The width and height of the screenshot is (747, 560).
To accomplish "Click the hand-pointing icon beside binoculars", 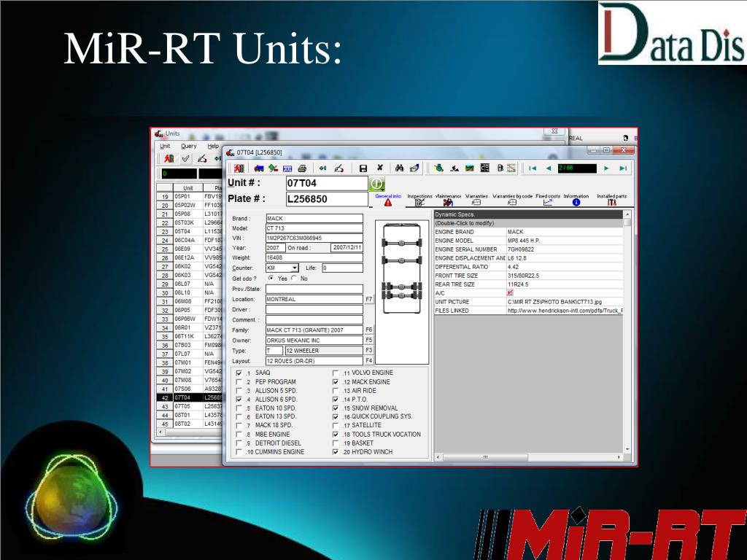I will 414,168.
